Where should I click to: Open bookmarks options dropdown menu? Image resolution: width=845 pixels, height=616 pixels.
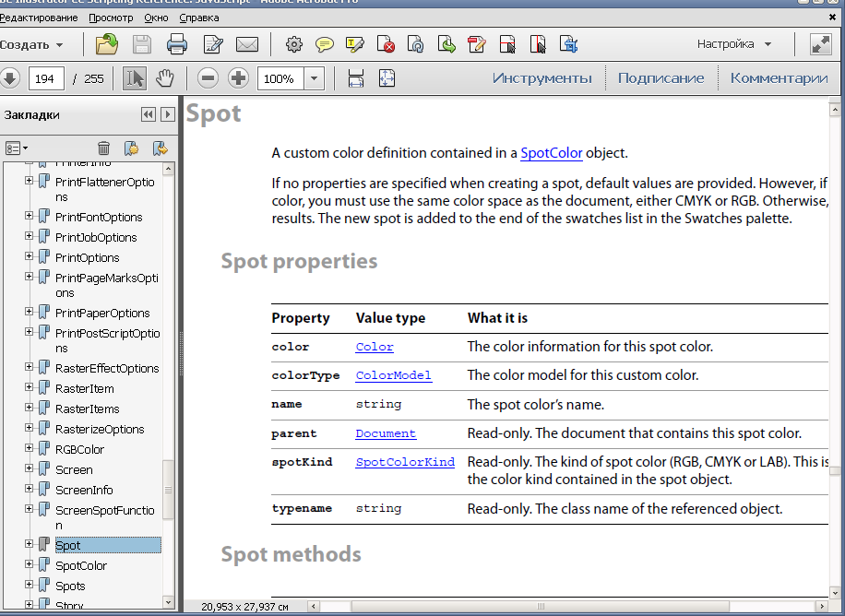tap(16, 148)
